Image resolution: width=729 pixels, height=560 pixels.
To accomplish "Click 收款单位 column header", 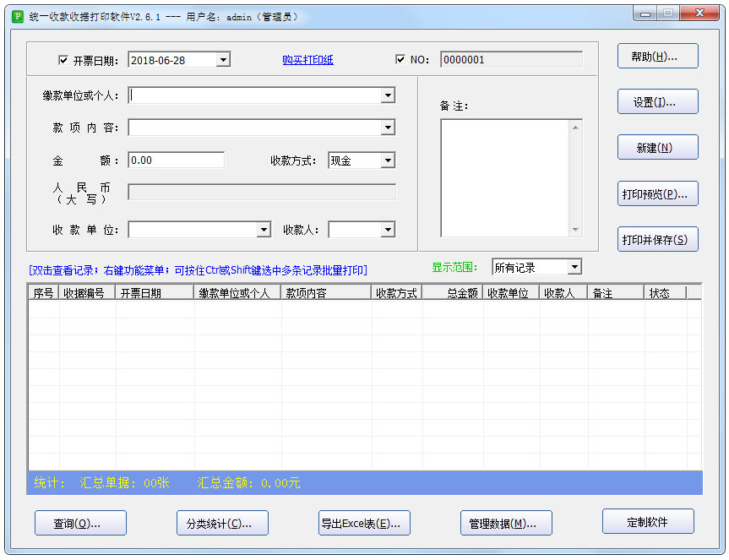I will 511,293.
